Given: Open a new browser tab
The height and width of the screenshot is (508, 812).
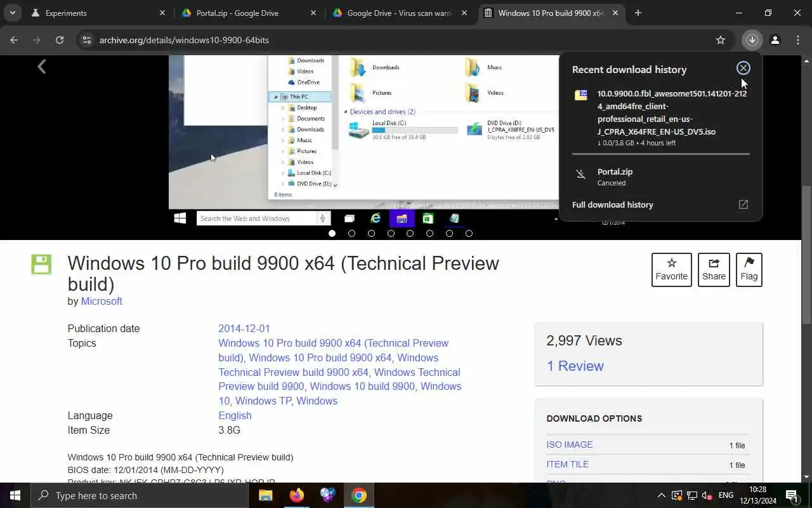Looking at the screenshot, I should (x=638, y=13).
